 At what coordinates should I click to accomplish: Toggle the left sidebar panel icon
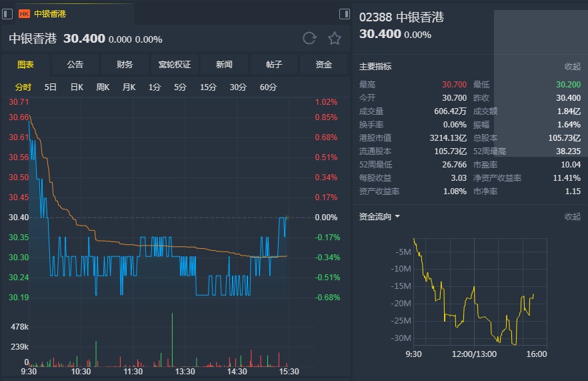click(7, 14)
